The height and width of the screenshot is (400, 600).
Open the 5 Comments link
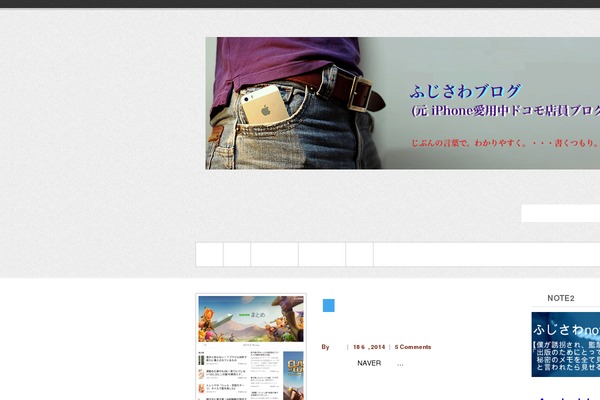(x=413, y=347)
